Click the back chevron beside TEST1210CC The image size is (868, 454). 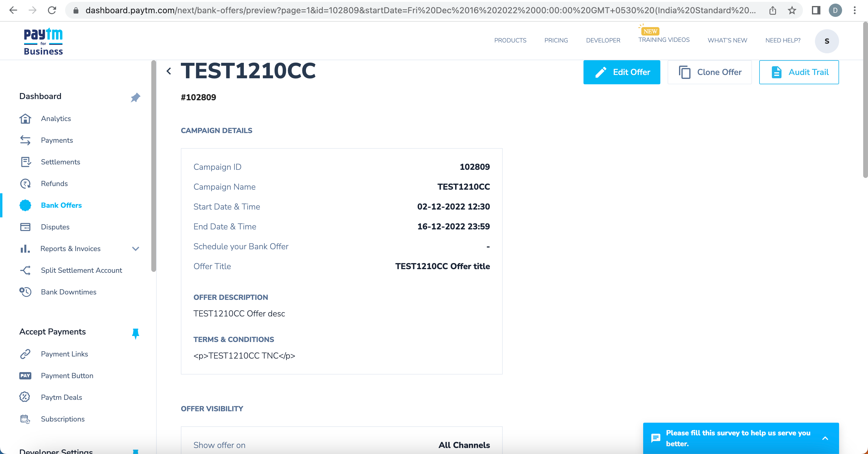(x=169, y=71)
